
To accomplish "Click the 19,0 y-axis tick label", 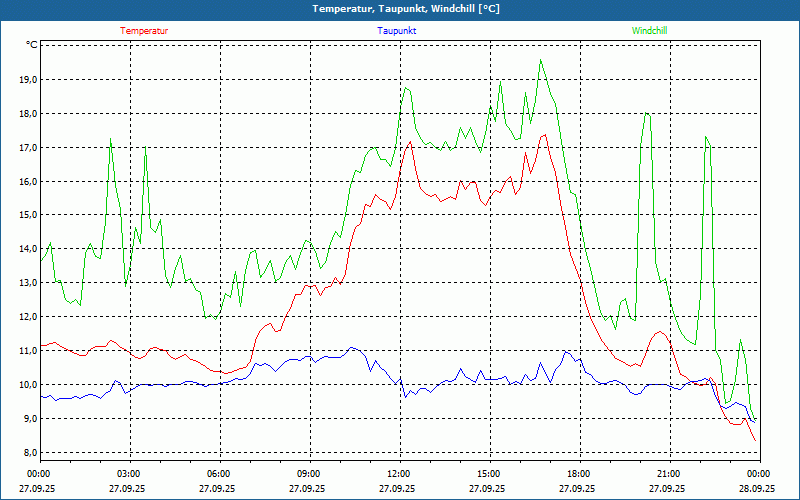I will 27,79.
